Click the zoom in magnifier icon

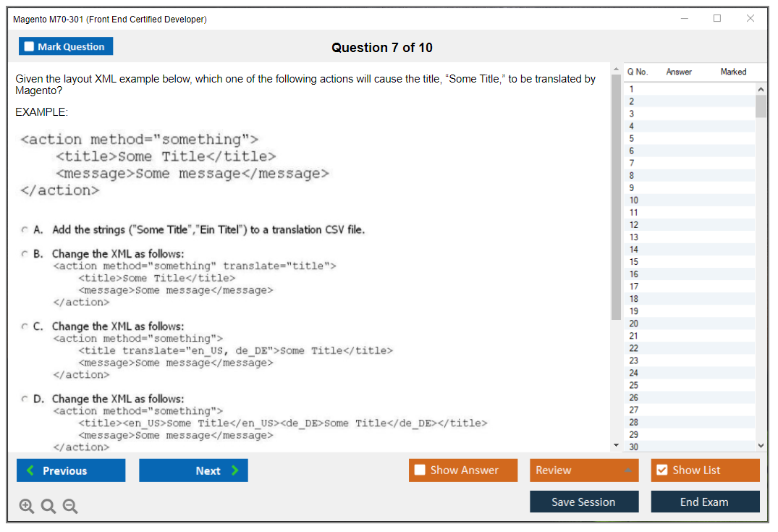(27, 507)
